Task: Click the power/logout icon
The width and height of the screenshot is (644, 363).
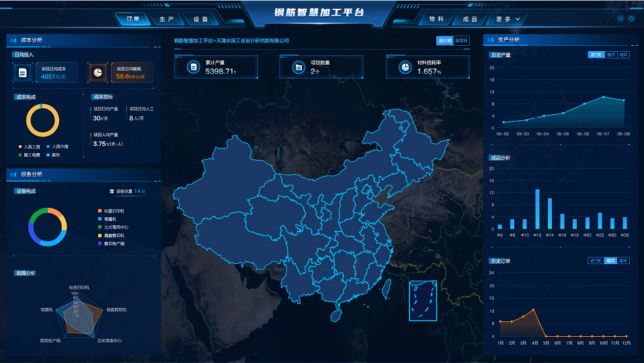Action: [631, 18]
